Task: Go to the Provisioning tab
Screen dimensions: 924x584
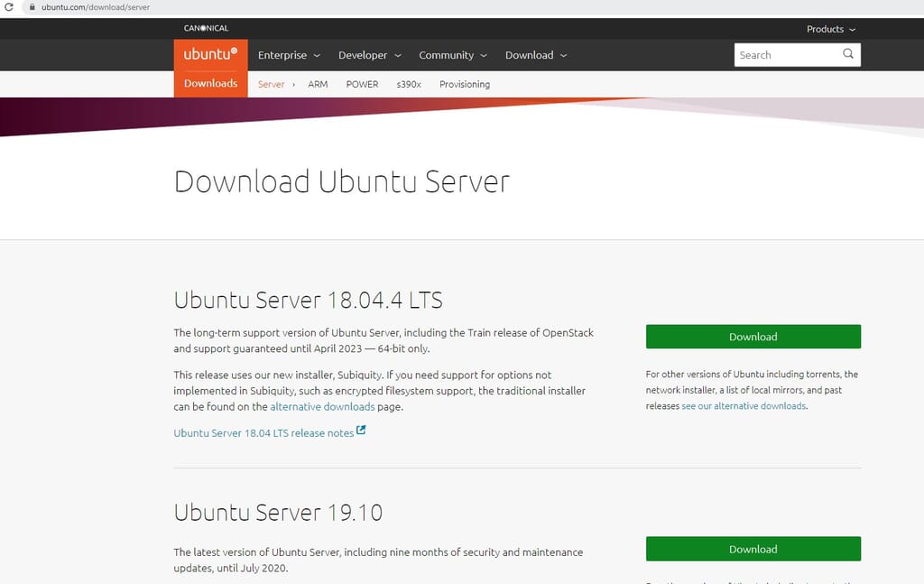Action: click(x=465, y=84)
